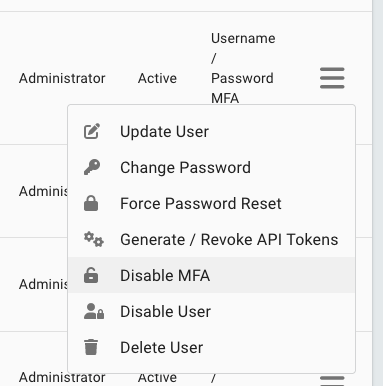The height and width of the screenshot is (386, 383).
Task: Choose Delete User from the menu
Action: click(212, 347)
